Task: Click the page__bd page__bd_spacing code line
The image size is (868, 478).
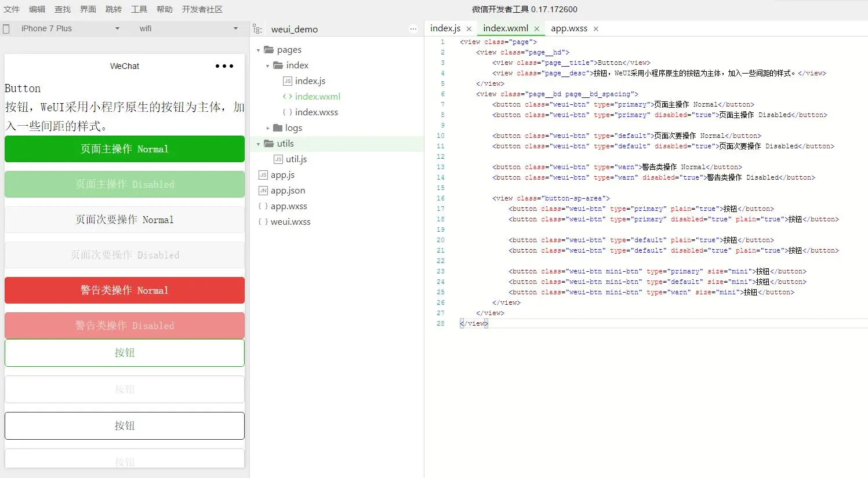Action: coord(557,94)
